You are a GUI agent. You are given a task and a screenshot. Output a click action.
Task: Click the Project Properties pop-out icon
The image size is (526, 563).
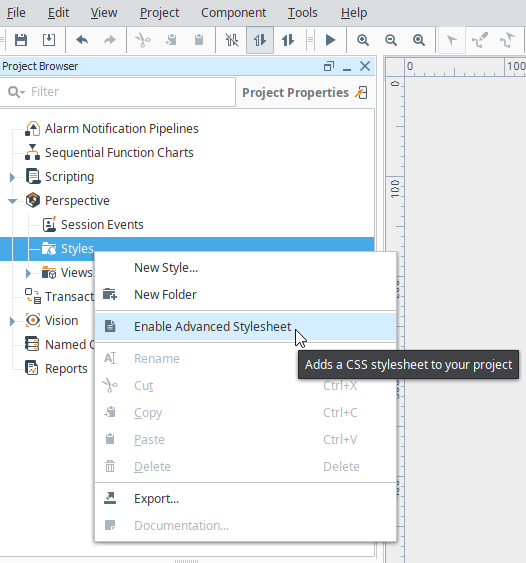(x=361, y=93)
